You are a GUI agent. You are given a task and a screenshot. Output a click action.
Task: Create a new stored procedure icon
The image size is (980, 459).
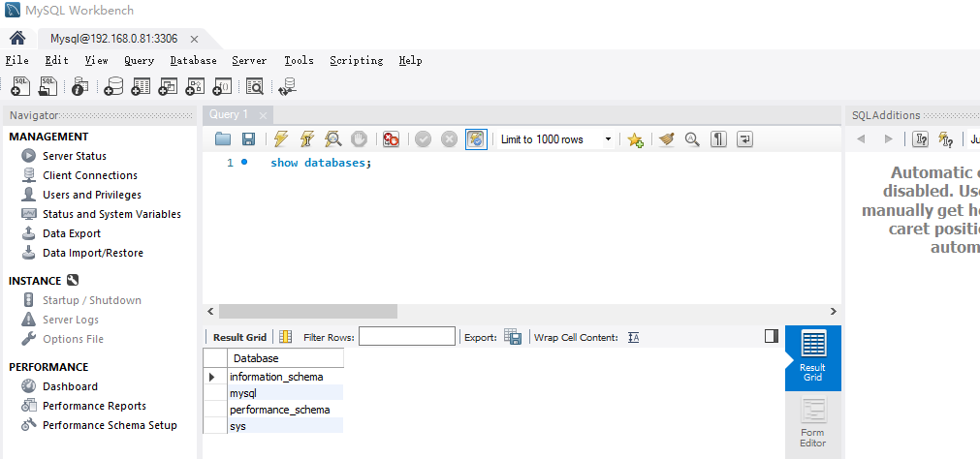click(x=196, y=86)
